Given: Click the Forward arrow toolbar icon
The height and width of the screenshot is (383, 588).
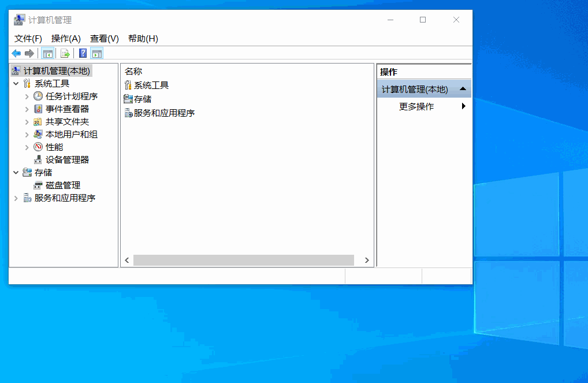Looking at the screenshot, I should click(x=29, y=54).
